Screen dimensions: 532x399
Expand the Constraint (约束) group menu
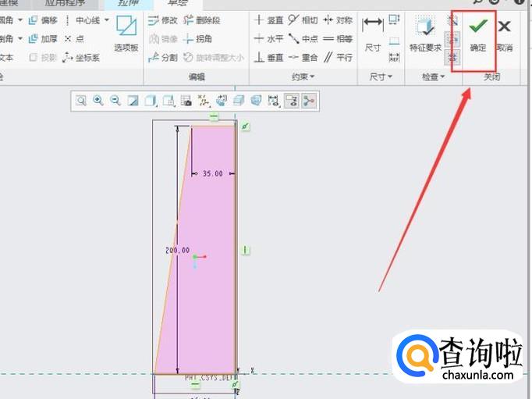303,77
